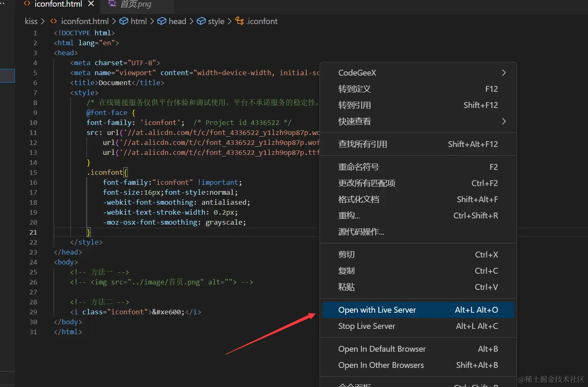Select 复制 in the context menu
This screenshot has height=387, width=588.
(x=418, y=271)
